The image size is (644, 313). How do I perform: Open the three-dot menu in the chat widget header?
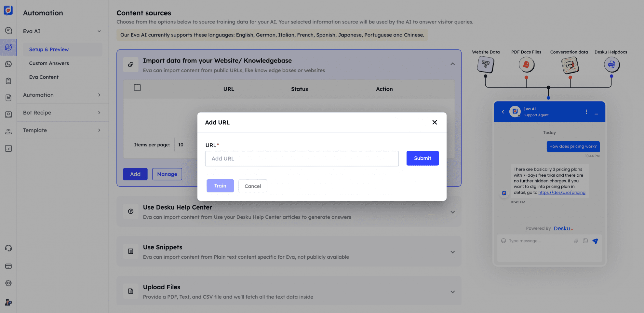click(x=586, y=112)
